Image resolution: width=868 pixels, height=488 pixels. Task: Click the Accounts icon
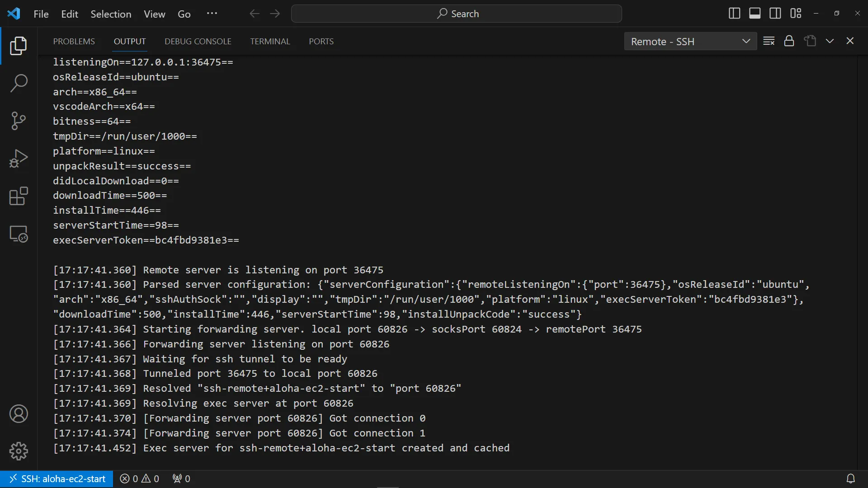coord(19,414)
